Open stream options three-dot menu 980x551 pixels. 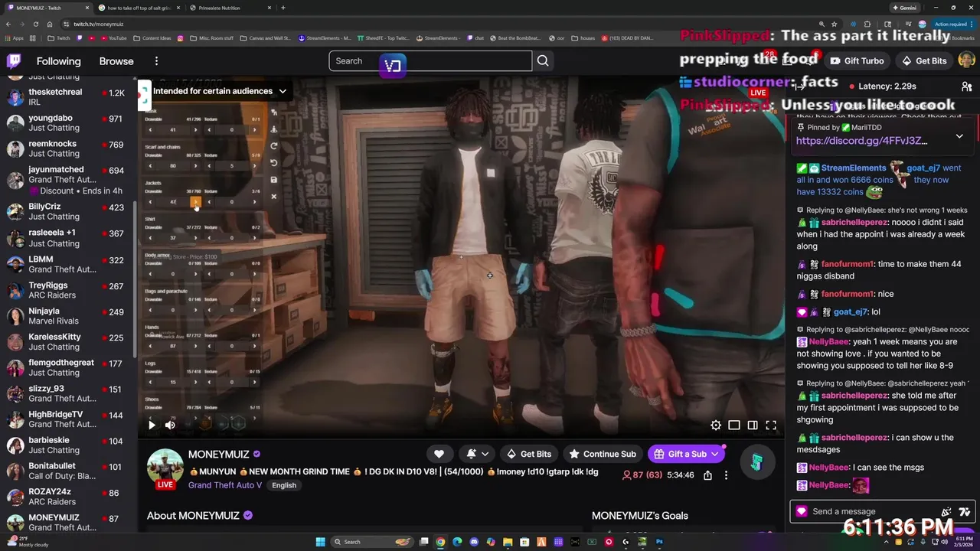(x=726, y=475)
